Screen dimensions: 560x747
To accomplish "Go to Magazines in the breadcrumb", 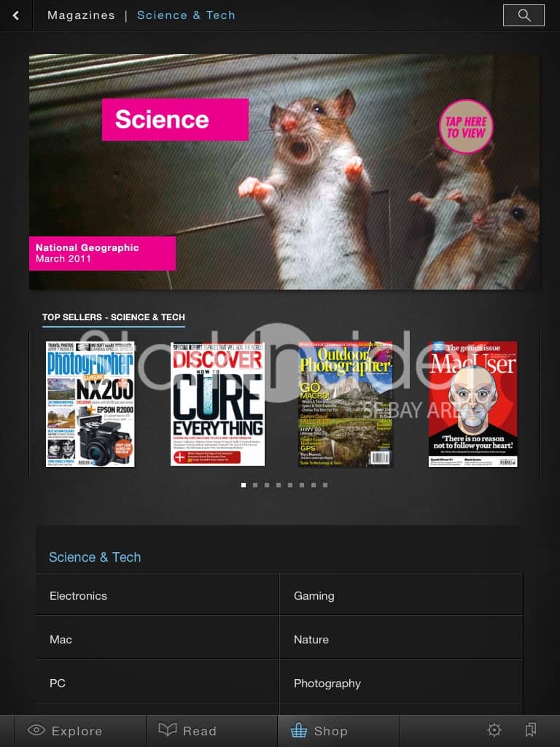I will click(81, 15).
